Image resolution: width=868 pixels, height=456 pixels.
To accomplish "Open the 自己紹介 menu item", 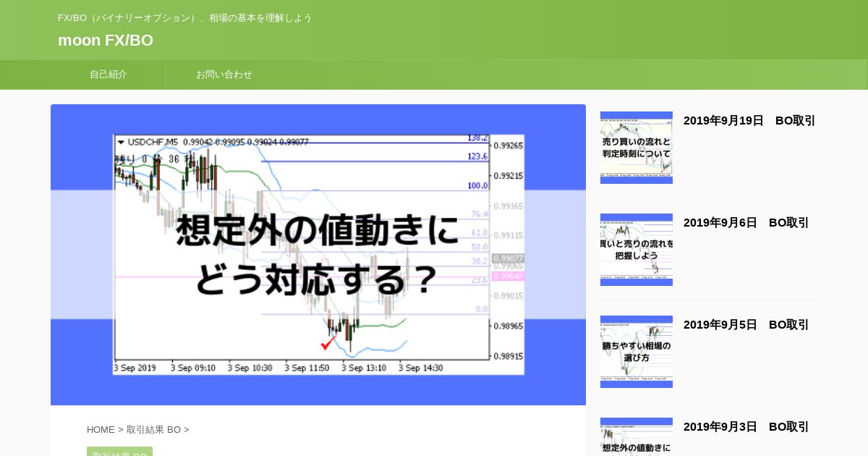I will click(109, 75).
